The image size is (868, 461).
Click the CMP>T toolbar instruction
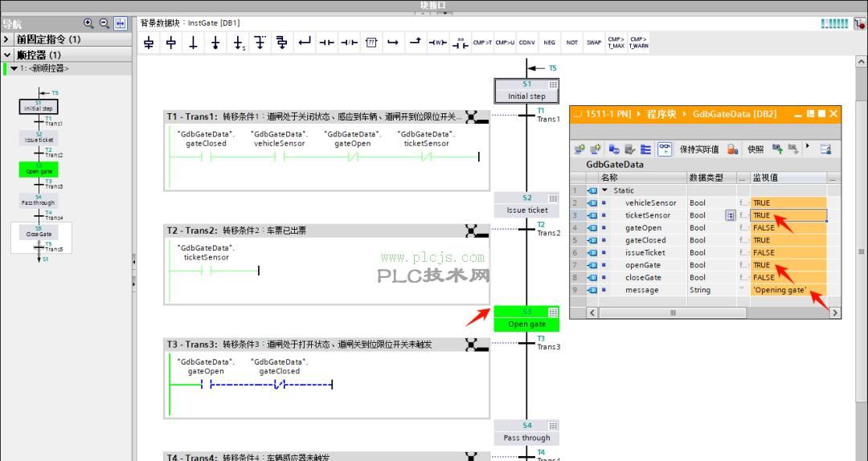point(482,43)
